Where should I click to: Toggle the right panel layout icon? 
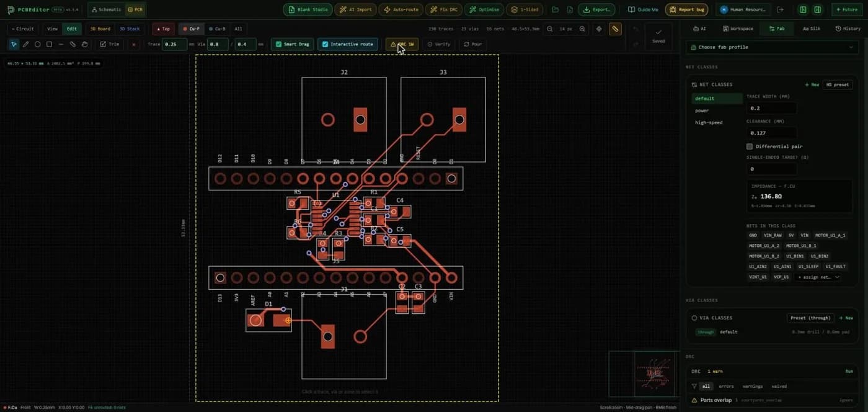point(818,10)
